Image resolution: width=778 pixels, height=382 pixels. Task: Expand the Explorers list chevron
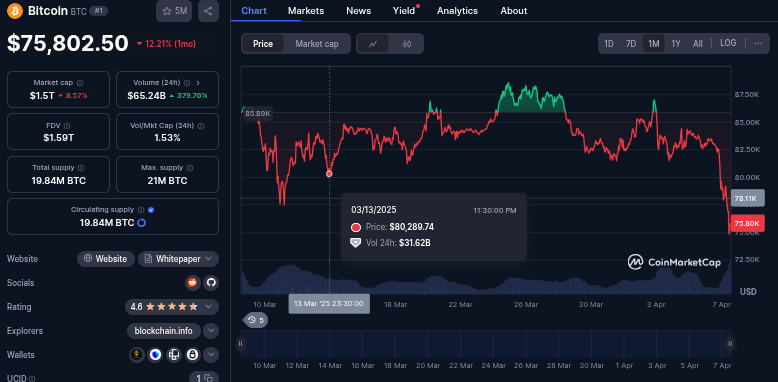pos(211,331)
